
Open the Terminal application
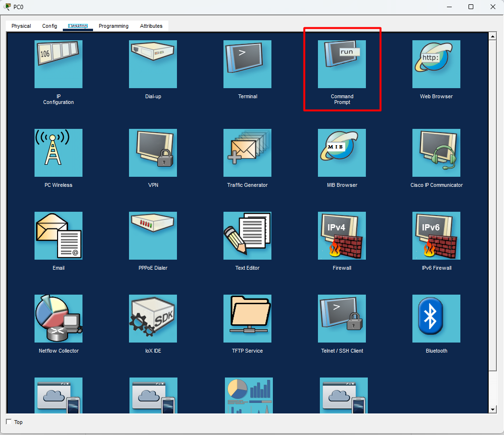(247, 64)
